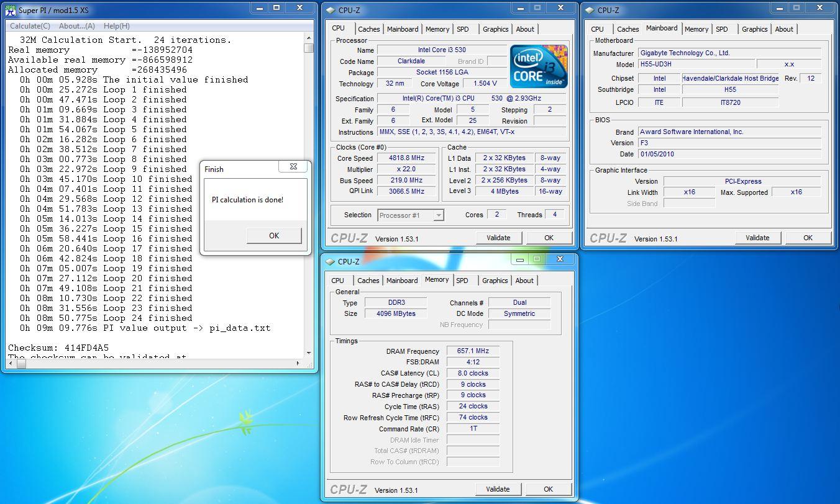Viewport: 840px width, 504px height.
Task: Switch to Mainboard tab in Memory window
Action: coord(402,281)
